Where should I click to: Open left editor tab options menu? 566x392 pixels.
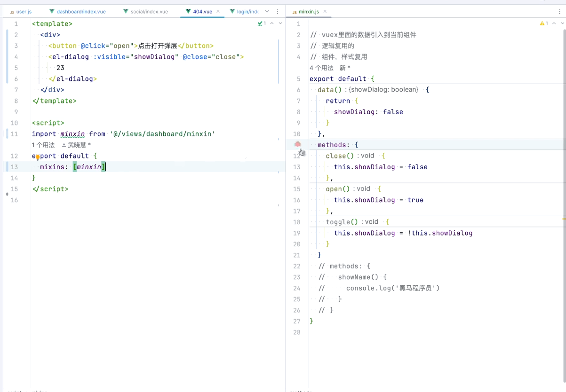[x=278, y=11]
